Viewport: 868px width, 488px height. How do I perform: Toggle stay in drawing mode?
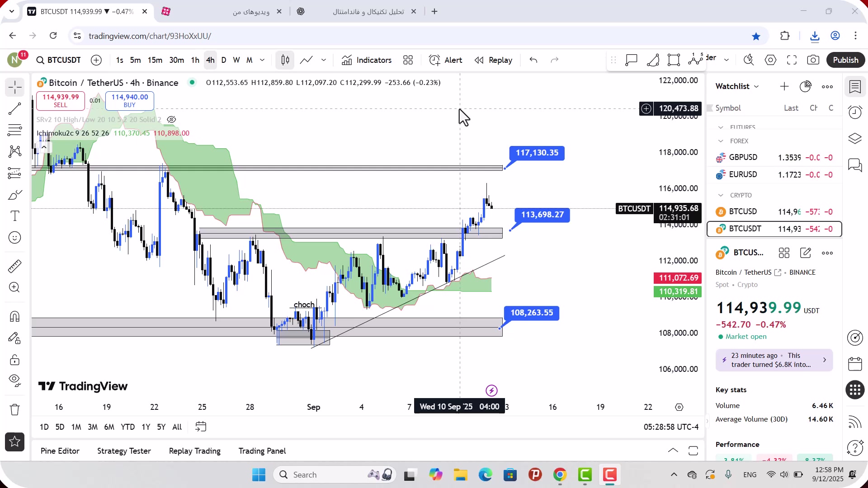tap(14, 338)
